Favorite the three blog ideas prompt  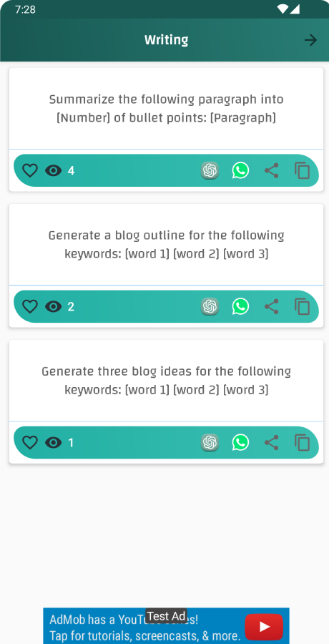pos(29,442)
